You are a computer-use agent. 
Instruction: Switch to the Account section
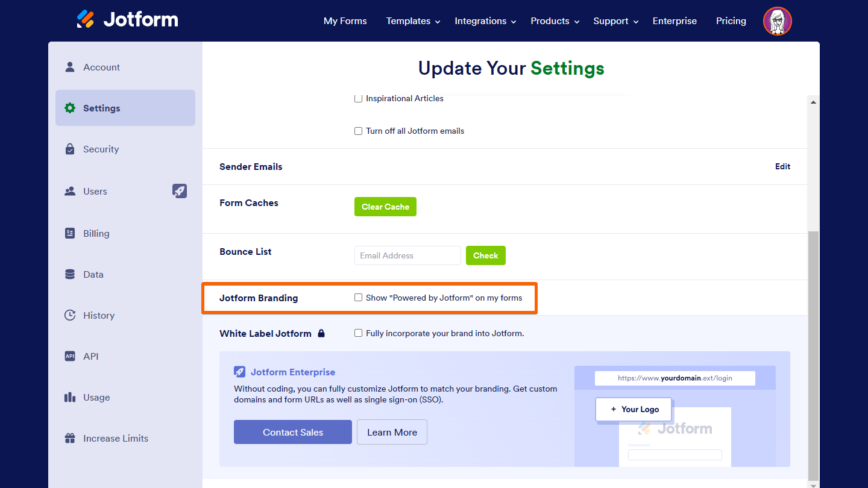(x=125, y=67)
